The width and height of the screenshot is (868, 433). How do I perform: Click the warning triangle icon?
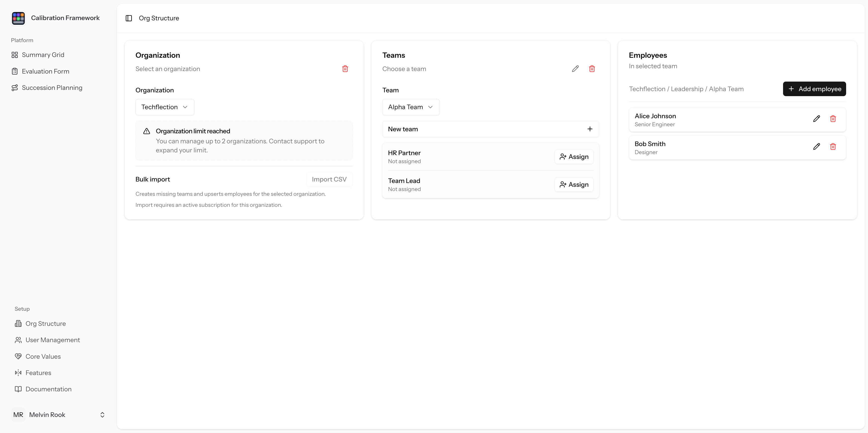[147, 131]
